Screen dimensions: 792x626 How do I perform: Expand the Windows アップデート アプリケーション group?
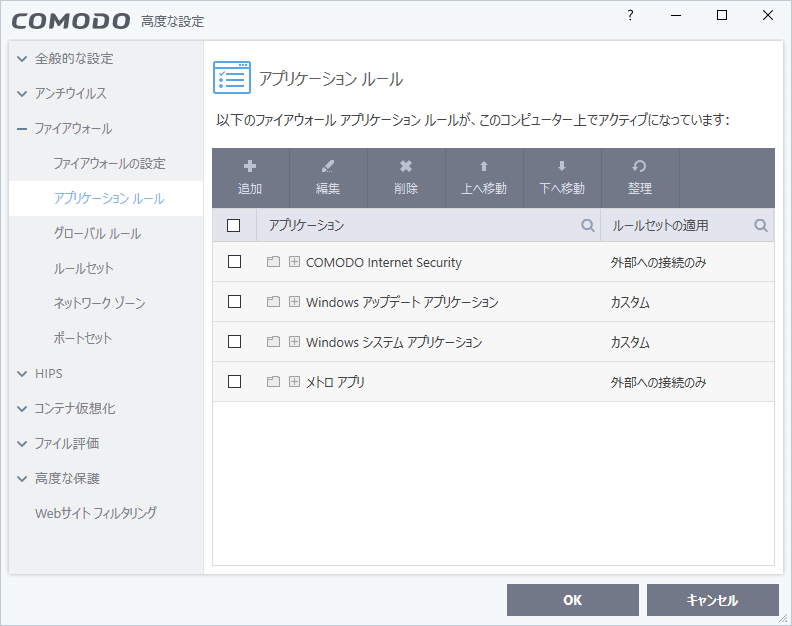(x=294, y=302)
